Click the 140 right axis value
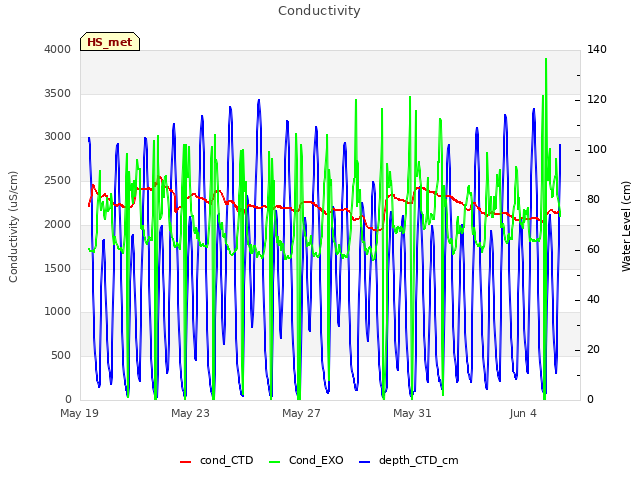 click(597, 49)
